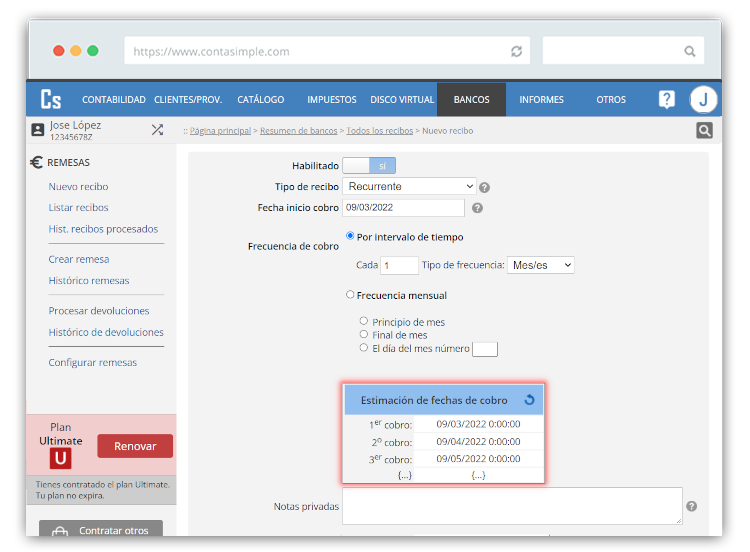Click the Ultimate plan U badge
Image resolution: width=750 pixels, height=552 pixels.
(x=60, y=458)
